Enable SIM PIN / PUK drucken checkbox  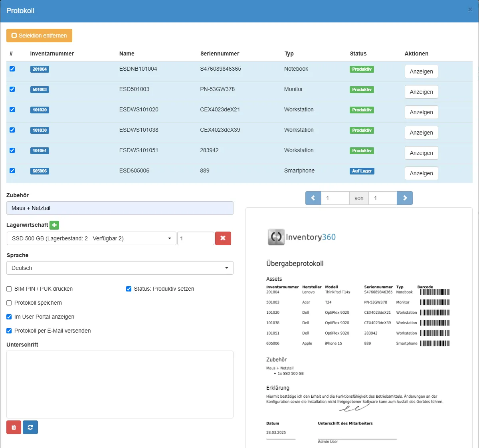tap(9, 289)
